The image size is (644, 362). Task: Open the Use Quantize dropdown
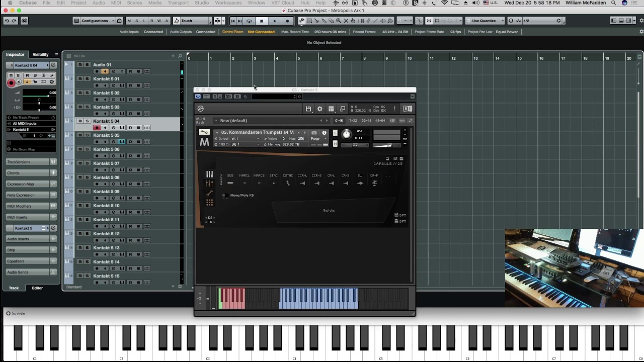click(x=485, y=21)
